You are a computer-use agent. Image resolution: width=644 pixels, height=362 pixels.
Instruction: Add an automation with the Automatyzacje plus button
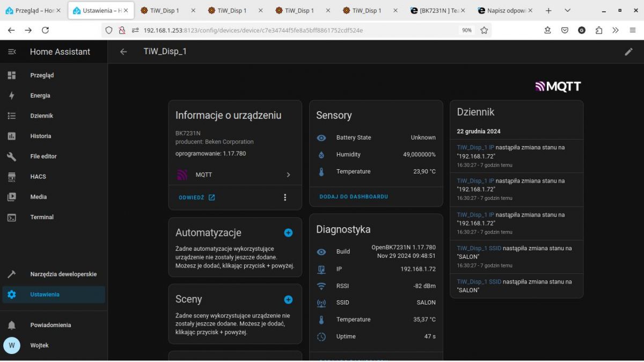pos(288,233)
